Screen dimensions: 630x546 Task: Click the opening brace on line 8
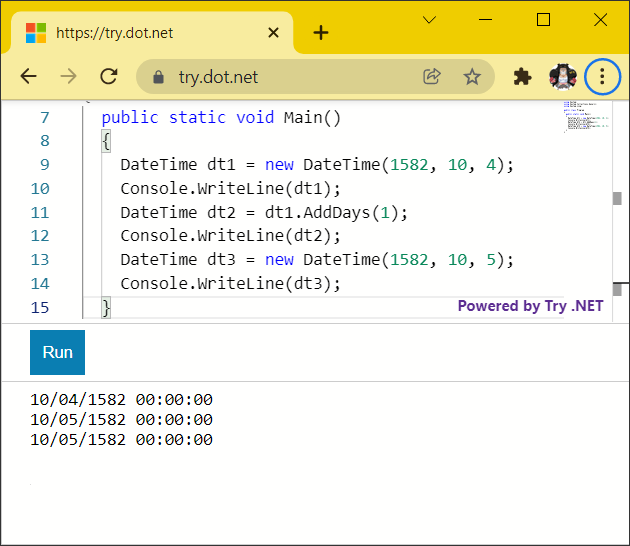coord(106,141)
